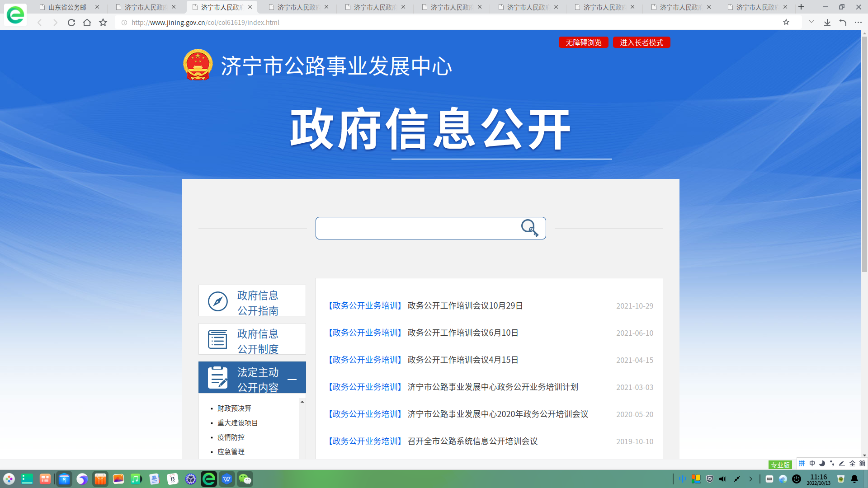Click the home page icon

point(87,23)
